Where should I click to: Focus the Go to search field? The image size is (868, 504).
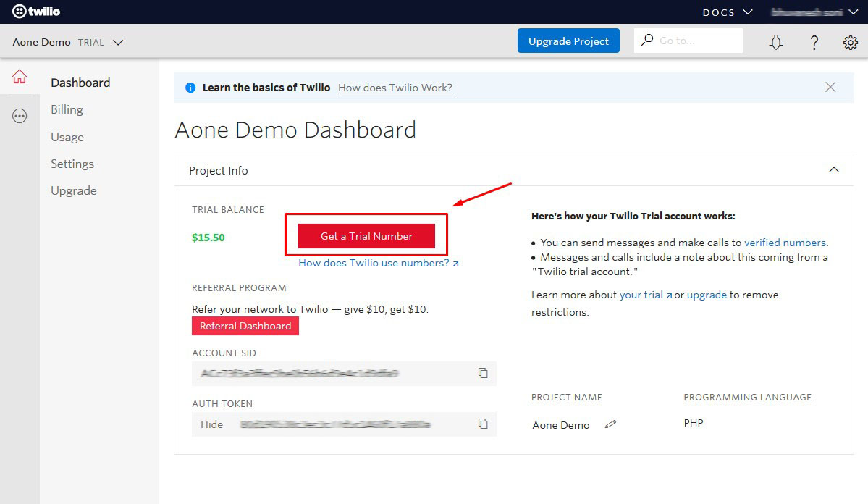688,41
